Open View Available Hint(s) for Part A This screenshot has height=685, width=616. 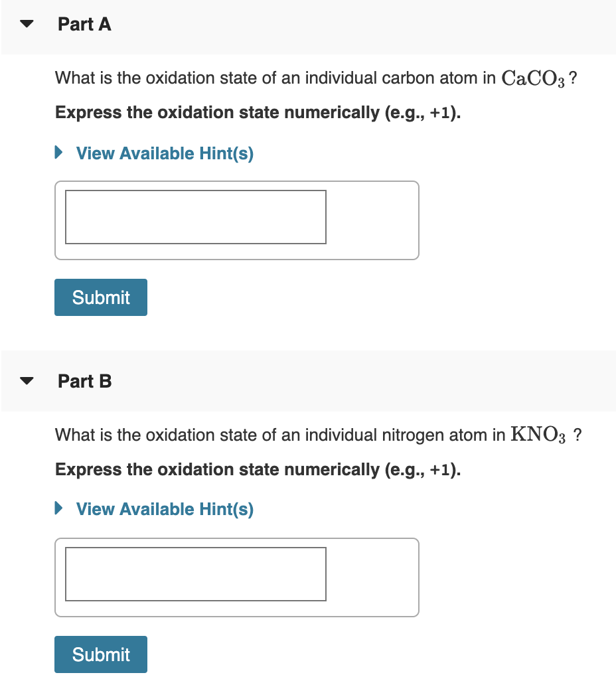[164, 153]
